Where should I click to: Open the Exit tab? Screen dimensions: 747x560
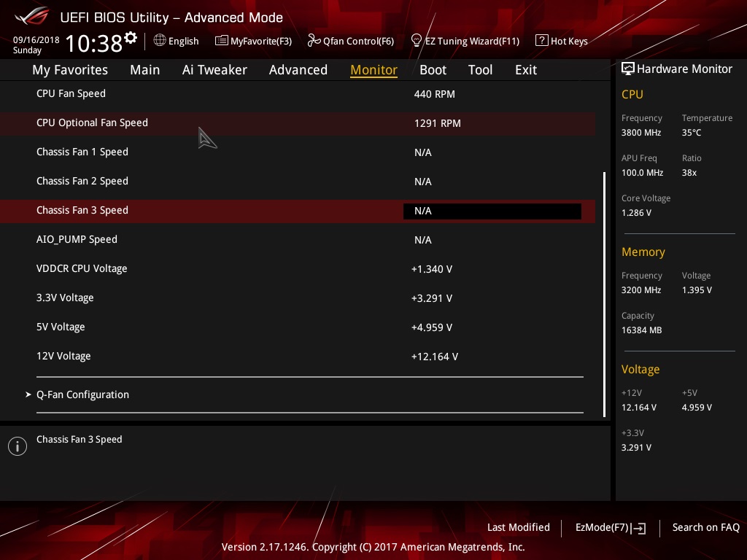point(526,70)
